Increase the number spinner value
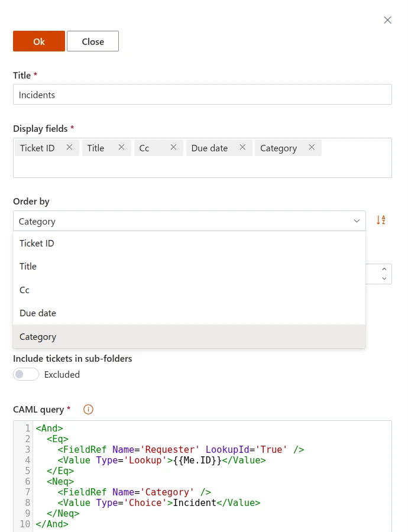Image resolution: width=408 pixels, height=532 pixels. tap(384, 269)
